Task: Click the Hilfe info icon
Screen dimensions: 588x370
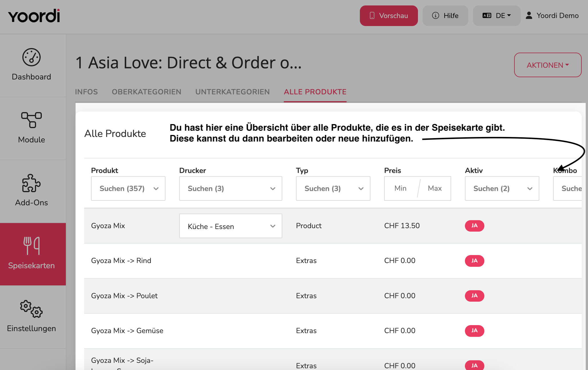Action: pyautogui.click(x=435, y=15)
